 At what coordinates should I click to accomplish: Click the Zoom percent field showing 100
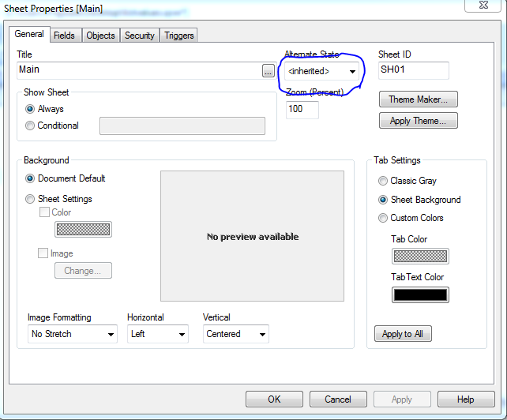click(302, 110)
